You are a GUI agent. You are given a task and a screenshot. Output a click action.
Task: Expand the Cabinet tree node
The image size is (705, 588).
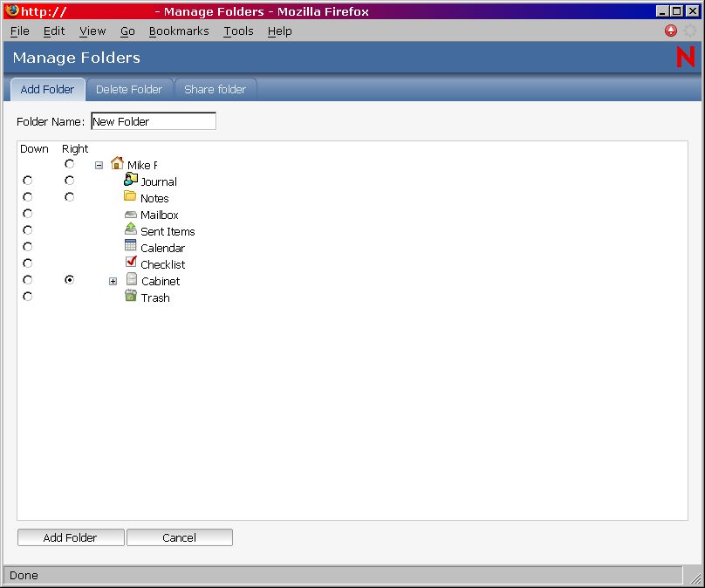coord(113,282)
